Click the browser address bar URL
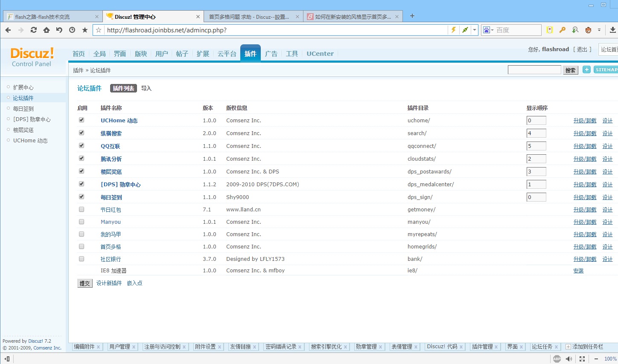This screenshot has width=618, height=364. point(166,30)
